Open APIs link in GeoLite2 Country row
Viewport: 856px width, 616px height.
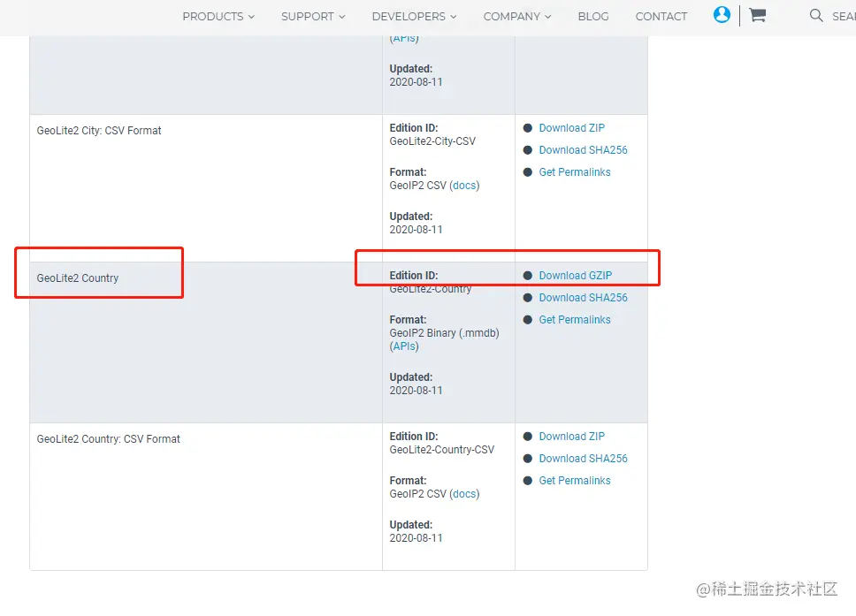404,346
